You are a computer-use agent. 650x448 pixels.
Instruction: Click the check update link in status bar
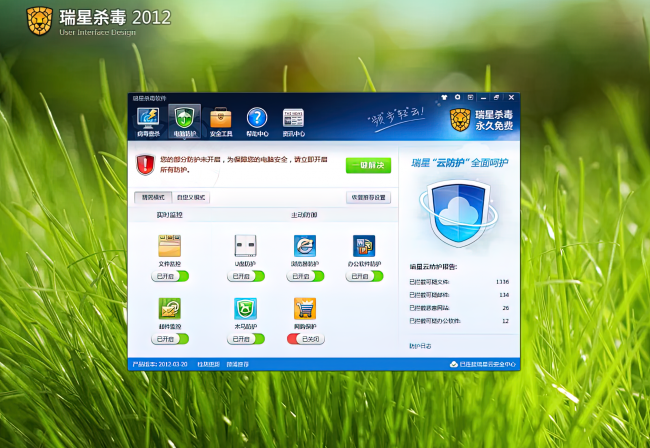pos(208,364)
